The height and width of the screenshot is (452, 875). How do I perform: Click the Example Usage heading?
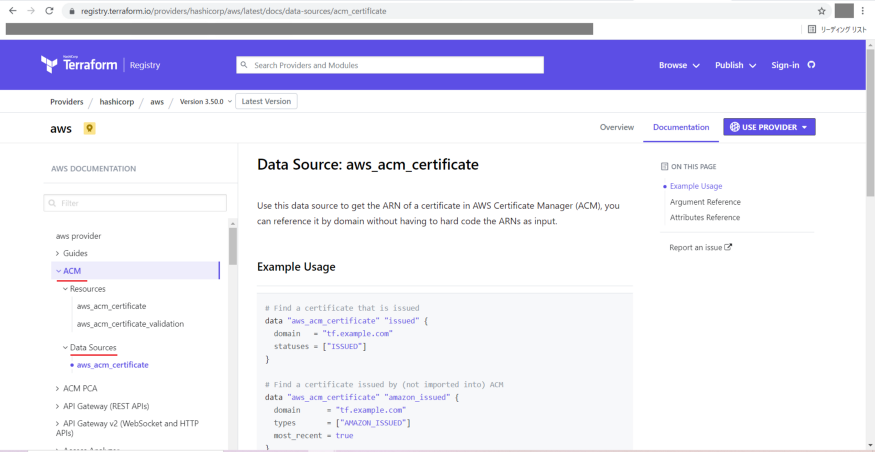(x=296, y=267)
